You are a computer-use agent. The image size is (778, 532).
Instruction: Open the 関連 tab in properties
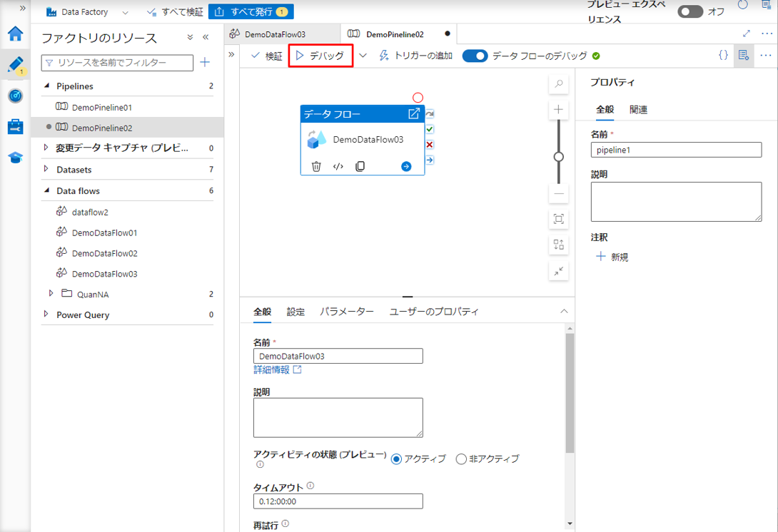(638, 110)
